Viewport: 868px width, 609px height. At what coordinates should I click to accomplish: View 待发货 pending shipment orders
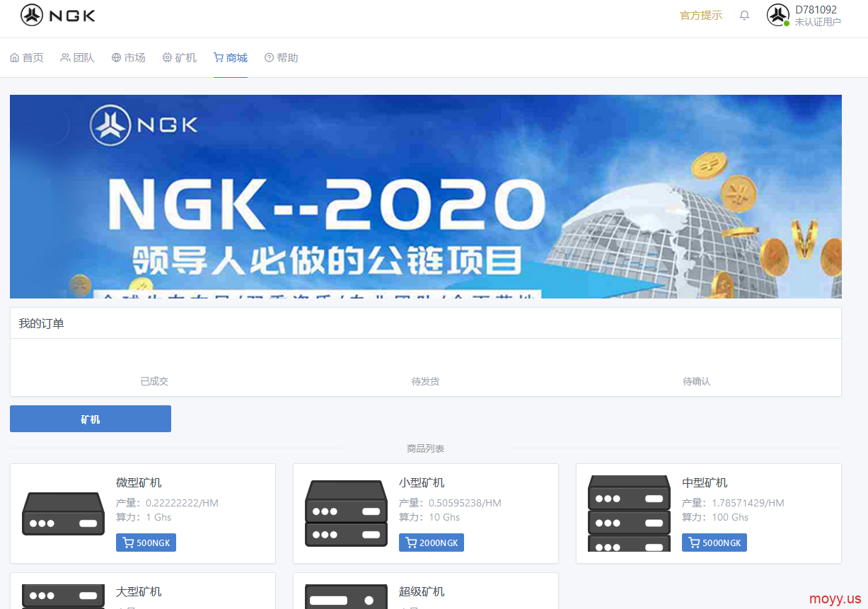pos(425,381)
